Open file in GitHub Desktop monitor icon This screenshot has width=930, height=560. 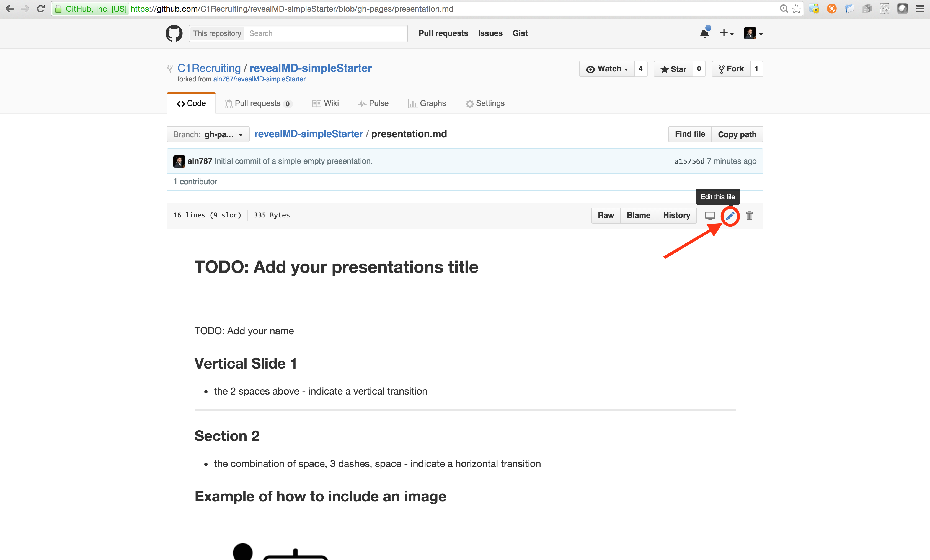point(710,216)
